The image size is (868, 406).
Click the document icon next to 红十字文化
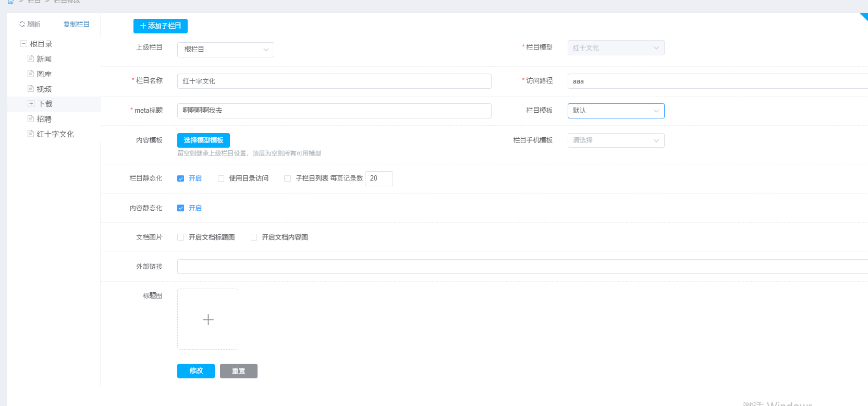click(x=31, y=134)
